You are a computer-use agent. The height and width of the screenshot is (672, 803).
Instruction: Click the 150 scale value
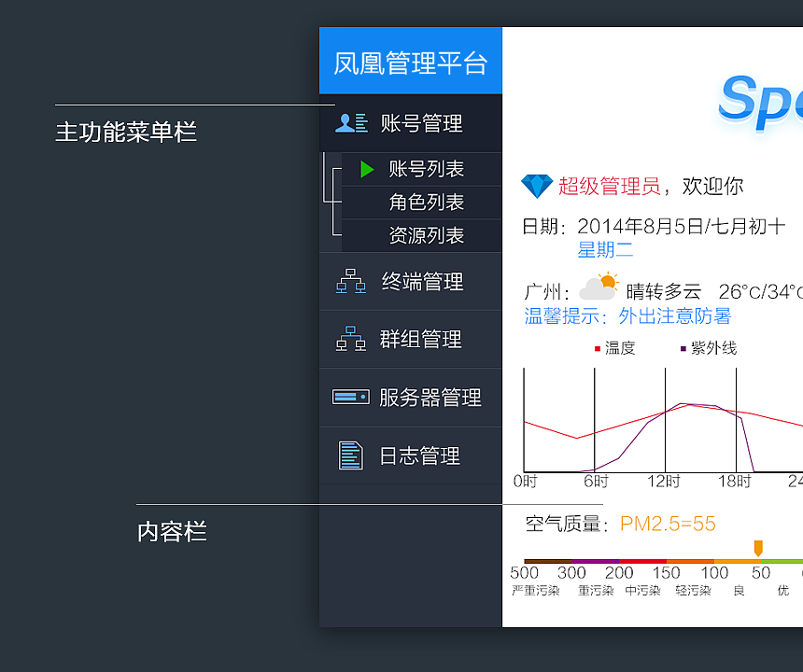pyautogui.click(x=667, y=572)
